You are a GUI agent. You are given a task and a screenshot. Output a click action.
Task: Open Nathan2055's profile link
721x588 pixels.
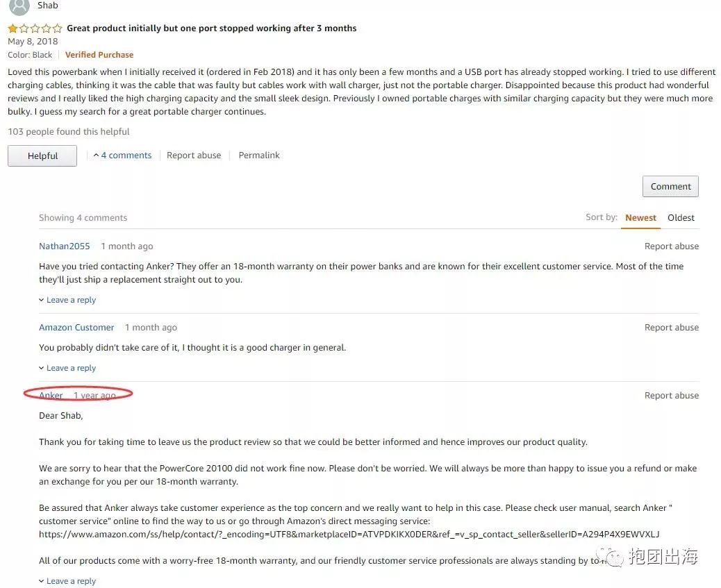(65, 246)
